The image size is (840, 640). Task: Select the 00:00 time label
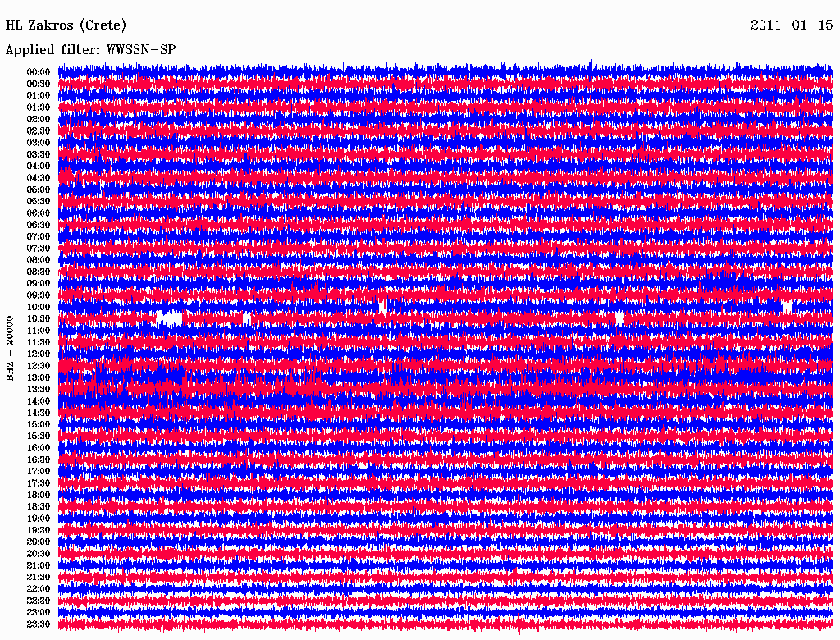(39, 72)
